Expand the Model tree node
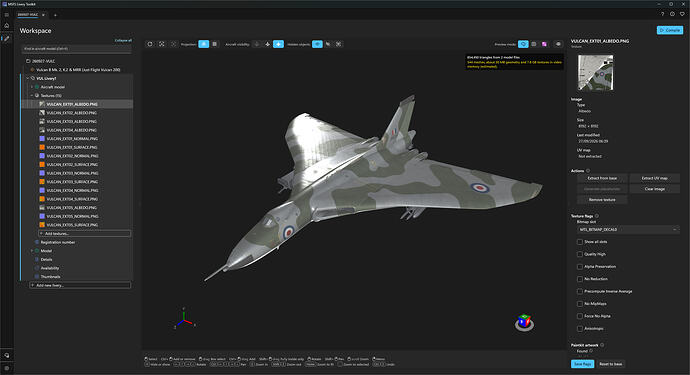 pos(32,251)
